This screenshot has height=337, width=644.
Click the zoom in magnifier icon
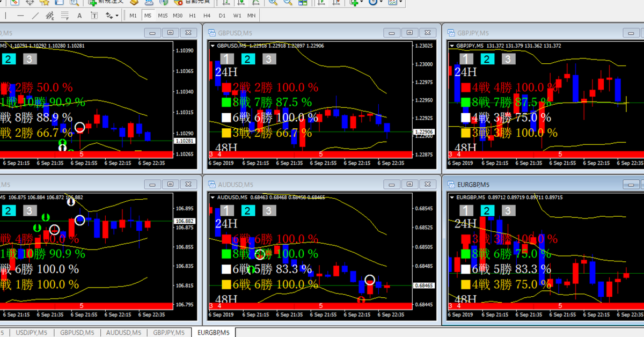click(x=273, y=2)
